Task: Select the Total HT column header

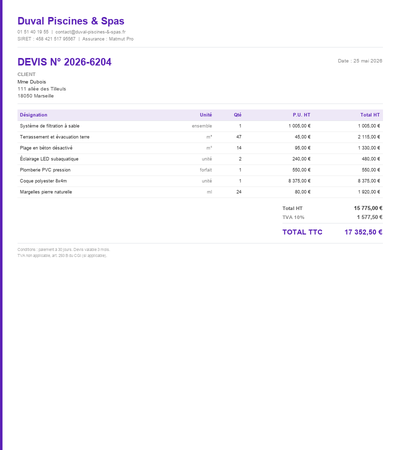Action: click(370, 115)
